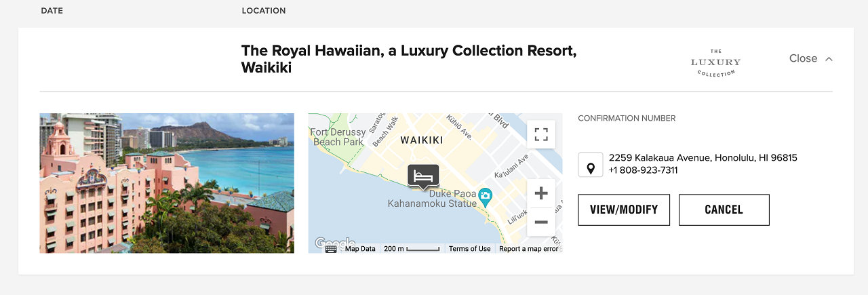The image size is (868, 295).
Task: Click the Map Data button
Action: click(360, 249)
